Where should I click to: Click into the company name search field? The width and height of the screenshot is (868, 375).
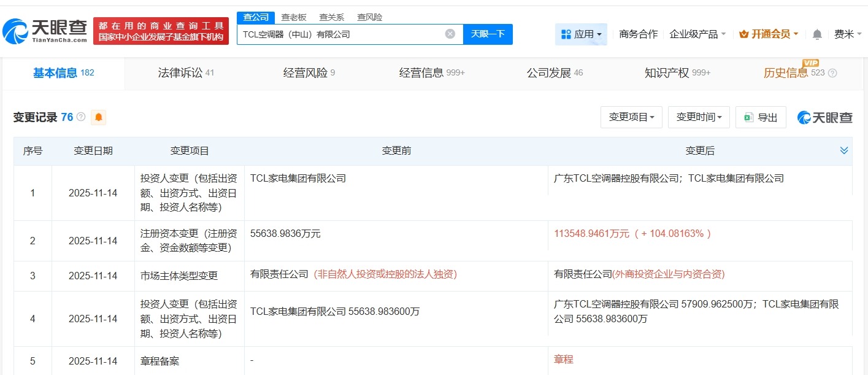coord(344,34)
